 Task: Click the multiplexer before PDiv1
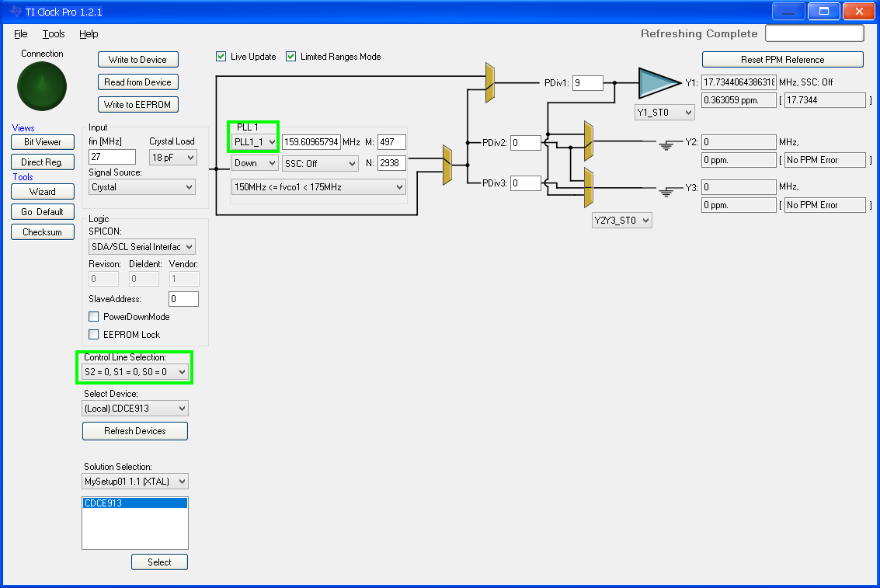click(x=490, y=82)
